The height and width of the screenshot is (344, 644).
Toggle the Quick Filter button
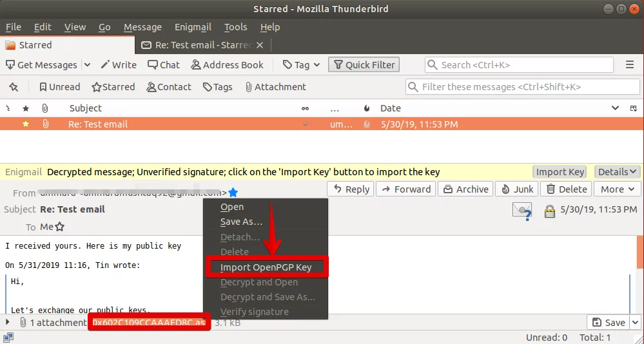(x=364, y=65)
